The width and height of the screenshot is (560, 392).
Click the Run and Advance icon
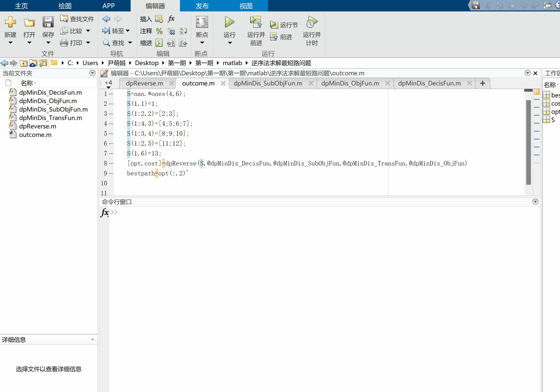click(x=256, y=22)
